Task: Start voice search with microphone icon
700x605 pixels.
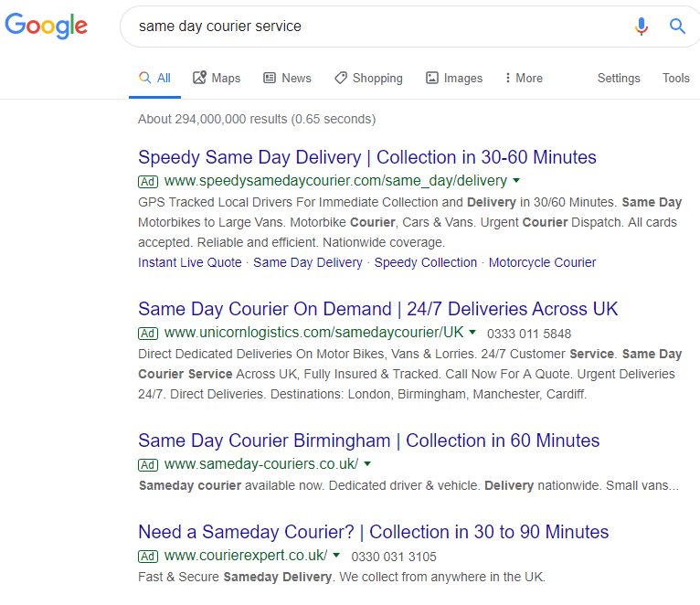Action: tap(642, 27)
